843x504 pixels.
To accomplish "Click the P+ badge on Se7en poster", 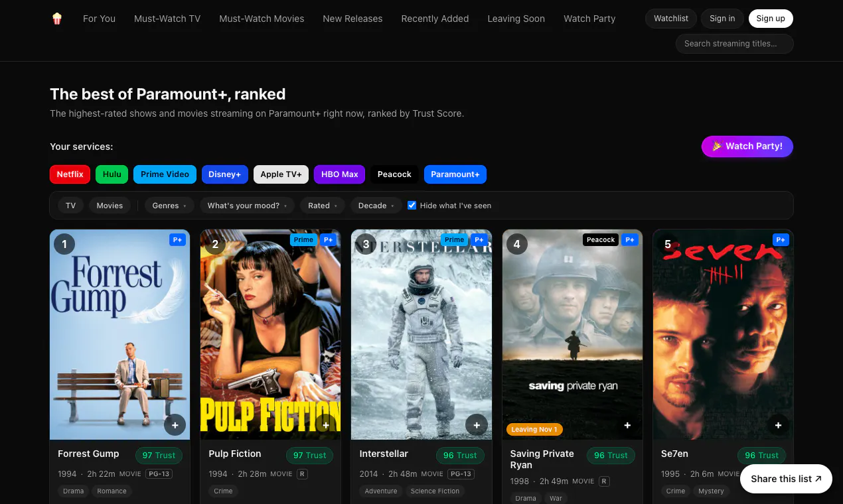I will 781,240.
